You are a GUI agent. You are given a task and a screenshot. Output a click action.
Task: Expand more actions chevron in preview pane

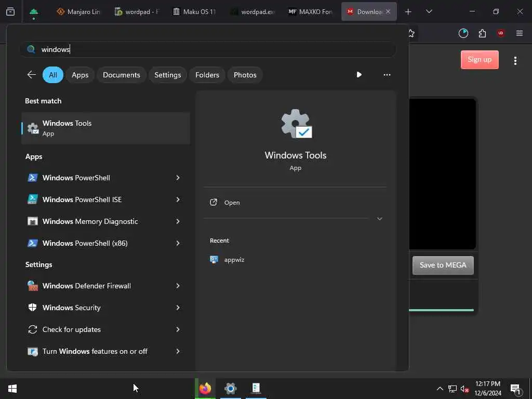coord(380,219)
